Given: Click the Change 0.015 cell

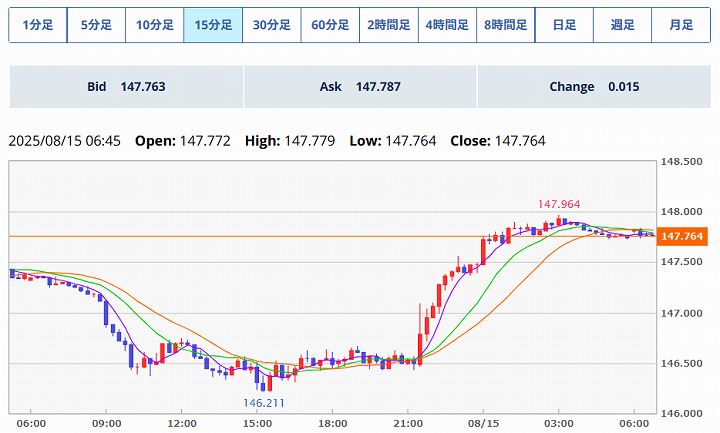Looking at the screenshot, I should (594, 87).
